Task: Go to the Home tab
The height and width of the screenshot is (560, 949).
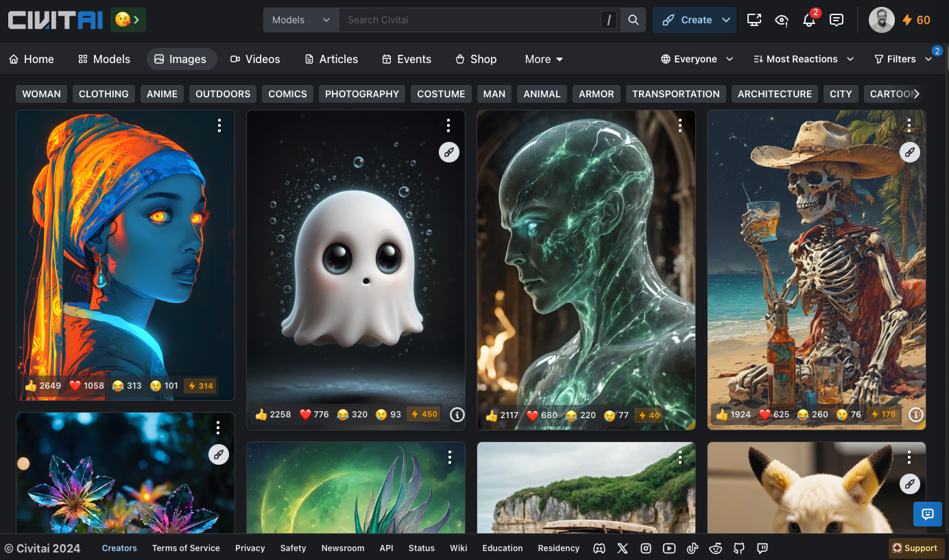Action: [x=32, y=59]
